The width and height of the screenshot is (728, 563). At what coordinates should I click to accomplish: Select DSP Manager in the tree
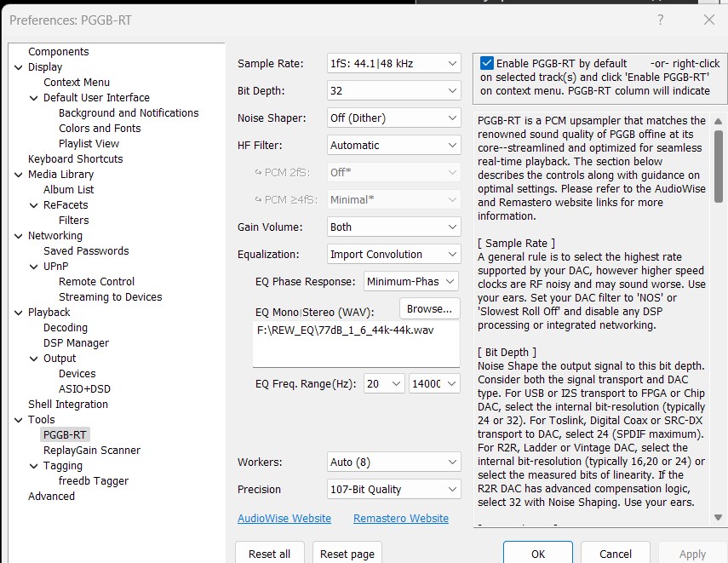pos(76,343)
